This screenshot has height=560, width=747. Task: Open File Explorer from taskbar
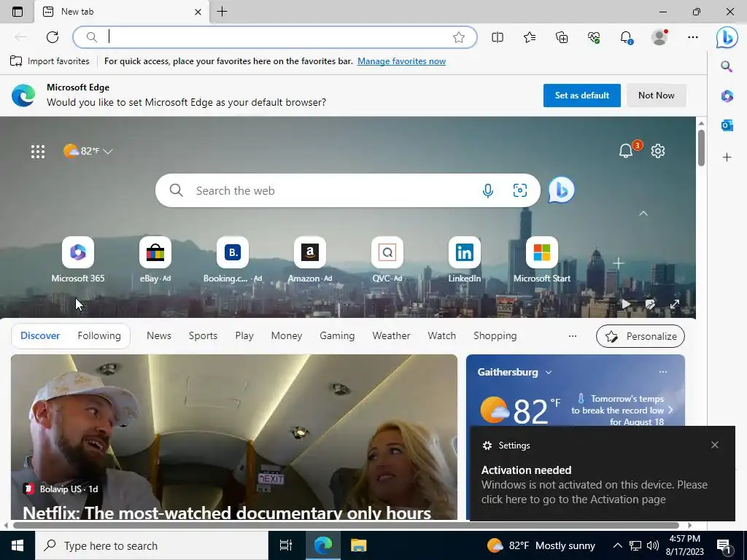(x=358, y=545)
